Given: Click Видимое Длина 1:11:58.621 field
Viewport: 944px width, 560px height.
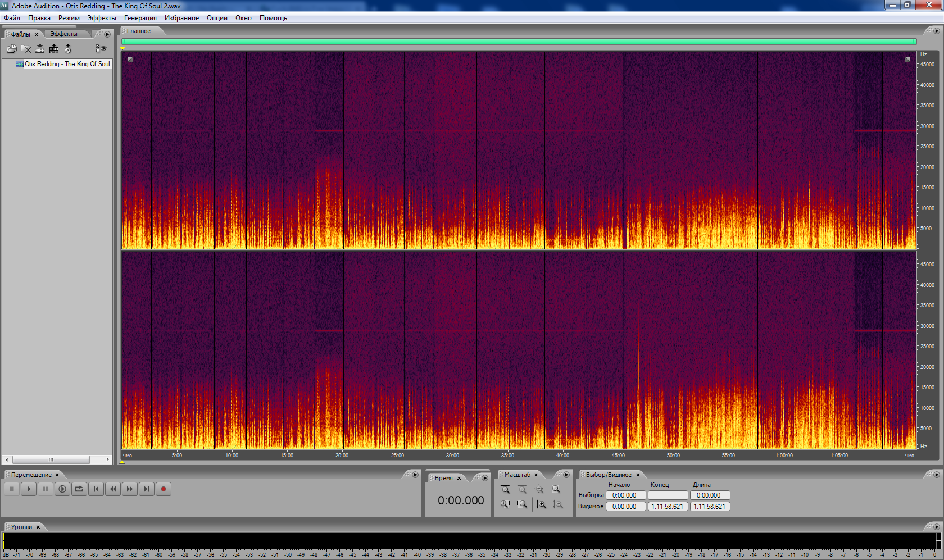Looking at the screenshot, I should click(710, 507).
